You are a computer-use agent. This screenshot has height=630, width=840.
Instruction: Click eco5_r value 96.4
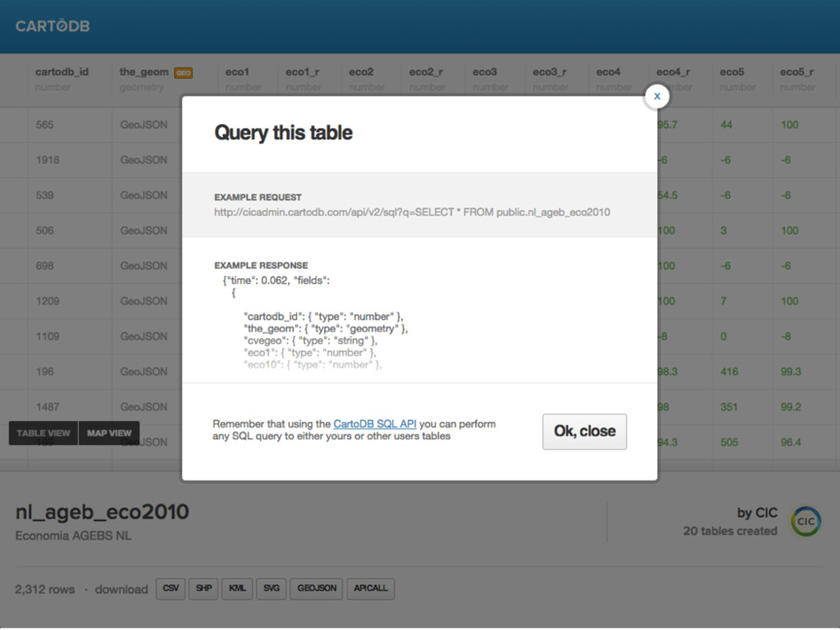coord(791,442)
